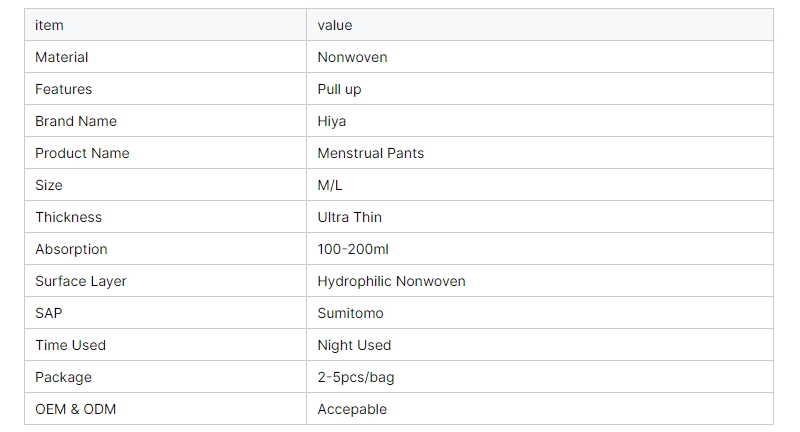Click the 'item' header cell
The width and height of the screenshot is (800, 432).
(49, 25)
